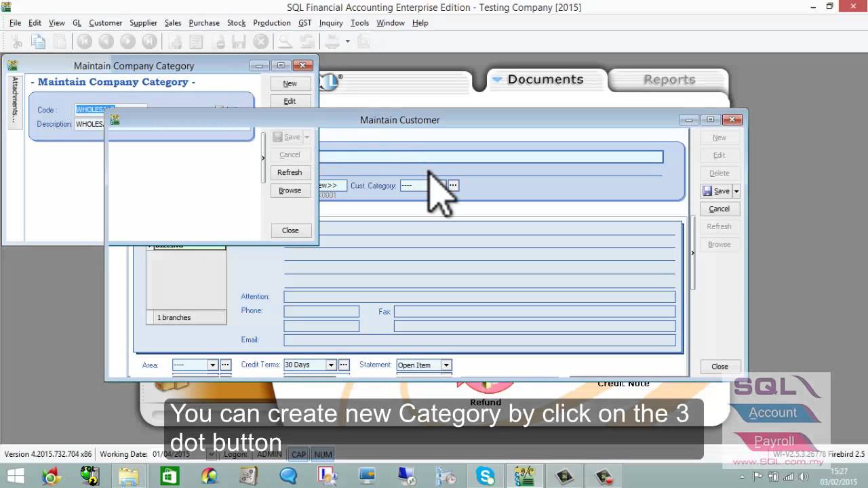The width and height of the screenshot is (868, 488).
Task: Click the side panel expander arrow in Maintain Customer
Action: pos(692,253)
